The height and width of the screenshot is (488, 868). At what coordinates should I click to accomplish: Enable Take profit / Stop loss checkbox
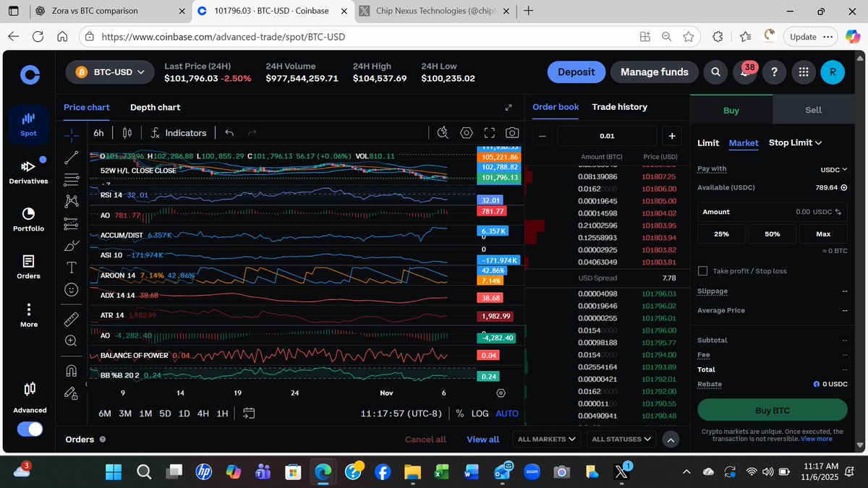pyautogui.click(x=702, y=271)
